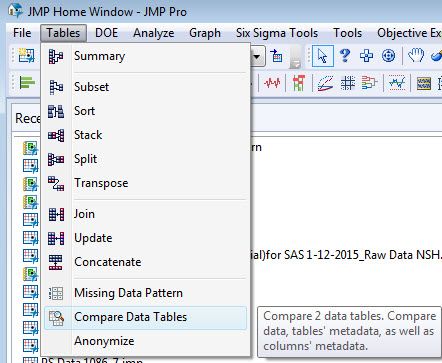The height and width of the screenshot is (363, 442).
Task: Choose Summary from the Tables menu
Action: (145, 56)
